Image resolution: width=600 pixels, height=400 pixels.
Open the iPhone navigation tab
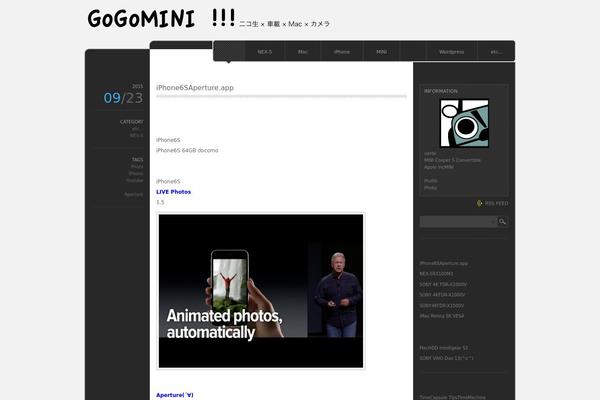[342, 52]
